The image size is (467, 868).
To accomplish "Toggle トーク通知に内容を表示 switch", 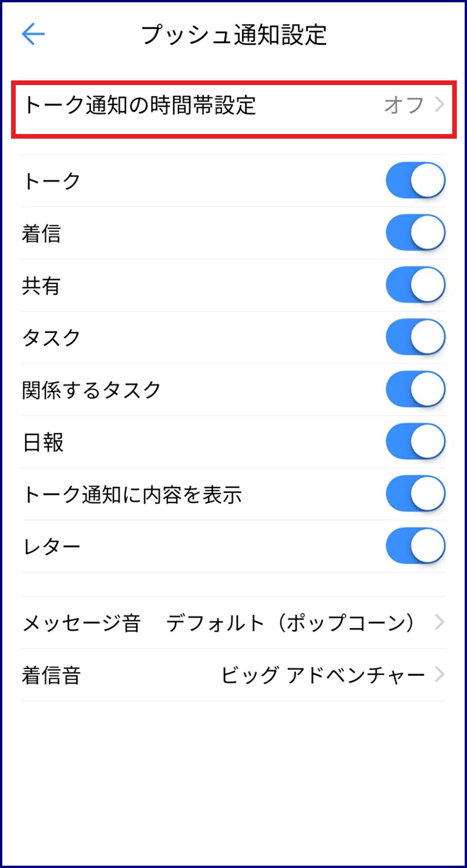I will (415, 494).
